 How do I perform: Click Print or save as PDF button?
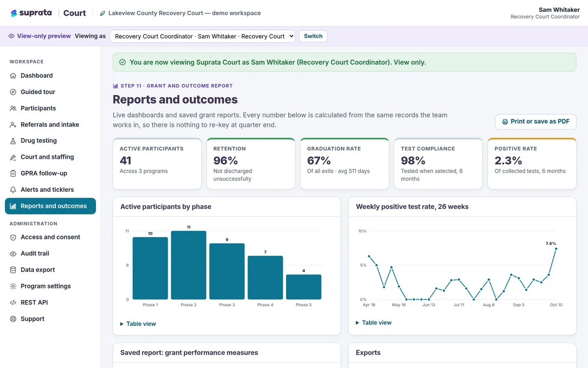[536, 122]
